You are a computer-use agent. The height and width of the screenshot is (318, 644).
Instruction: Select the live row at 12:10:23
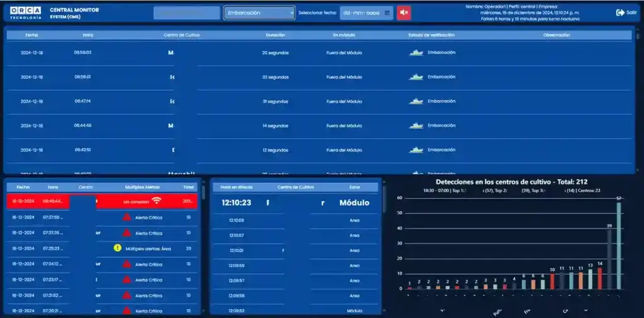296,203
